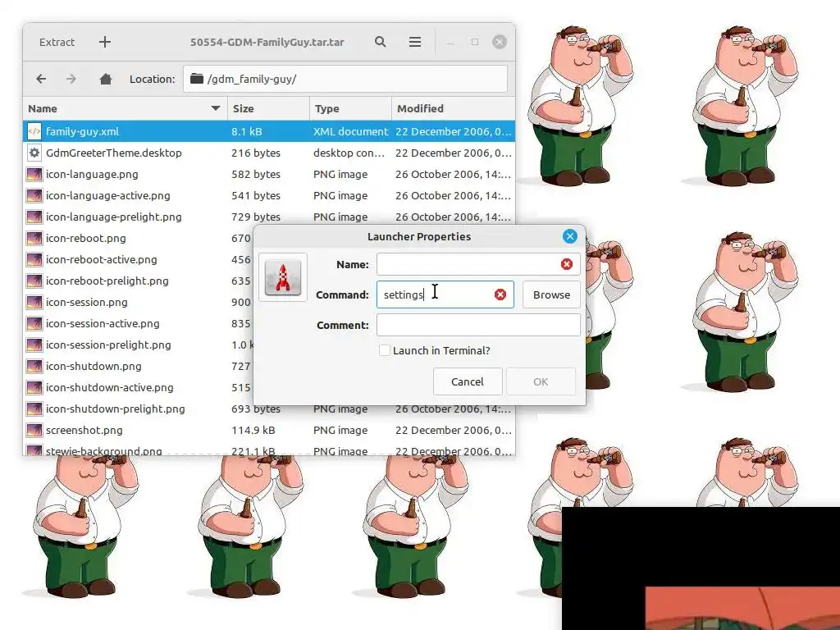Click the XML file icon for family-guy.xml

(x=34, y=131)
